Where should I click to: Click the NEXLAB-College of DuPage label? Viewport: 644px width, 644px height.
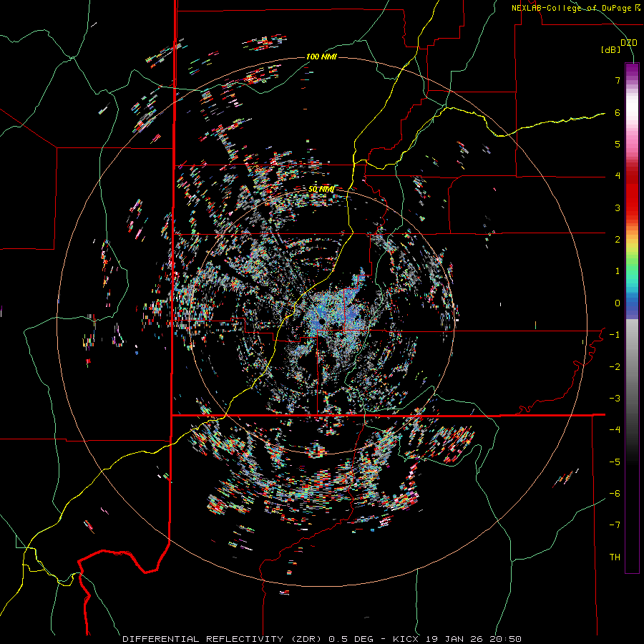(x=575, y=8)
